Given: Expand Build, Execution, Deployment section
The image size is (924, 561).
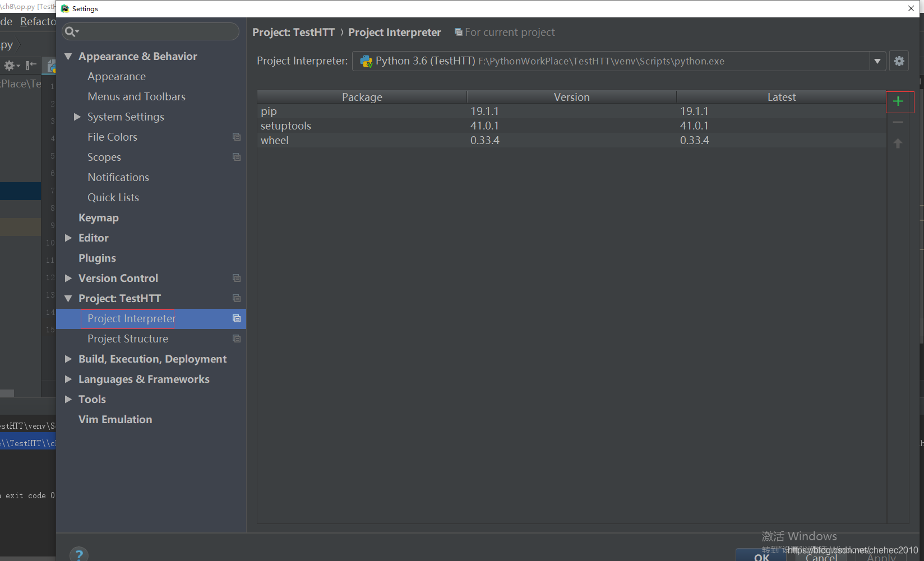Looking at the screenshot, I should coord(68,359).
